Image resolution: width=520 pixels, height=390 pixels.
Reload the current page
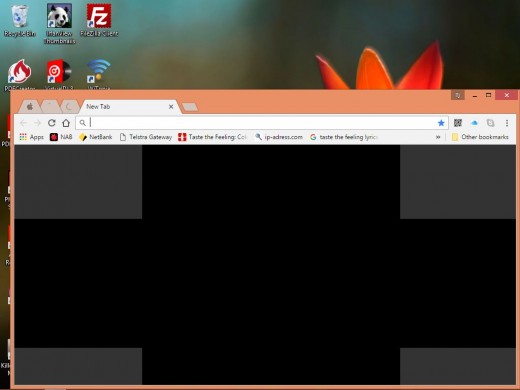coord(52,123)
